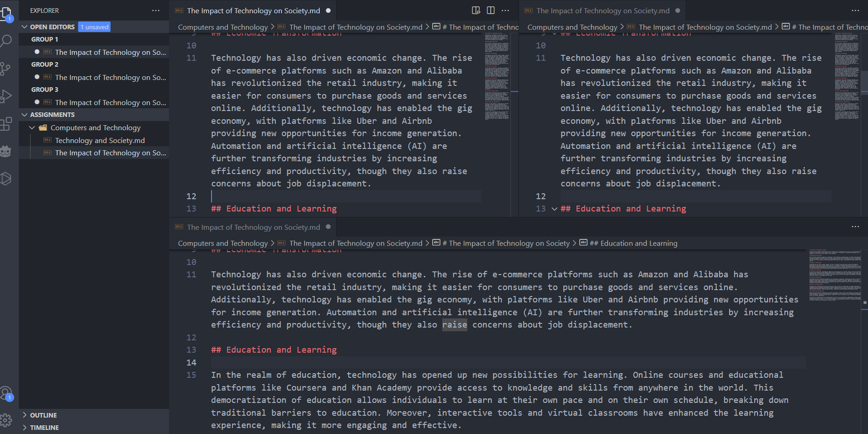The height and width of the screenshot is (434, 868).
Task: Click 'Computers and Technology' breadcrumb in second editor
Action: 572,27
